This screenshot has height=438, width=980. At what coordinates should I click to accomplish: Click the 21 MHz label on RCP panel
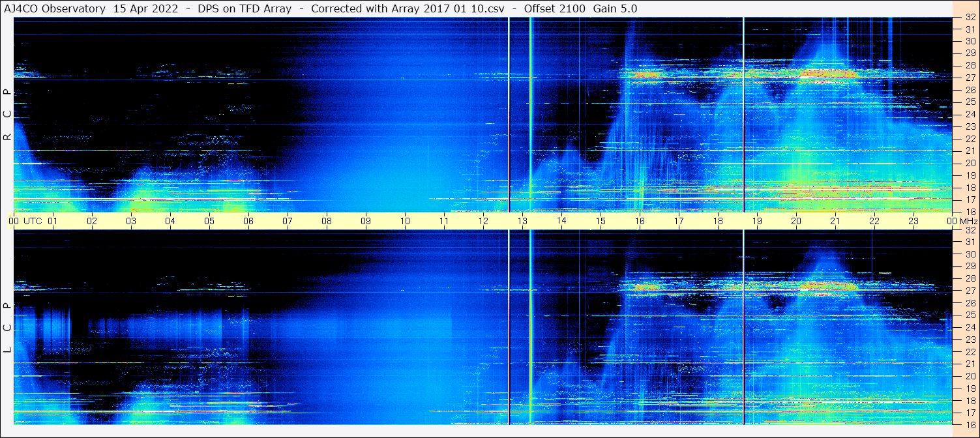click(970, 151)
